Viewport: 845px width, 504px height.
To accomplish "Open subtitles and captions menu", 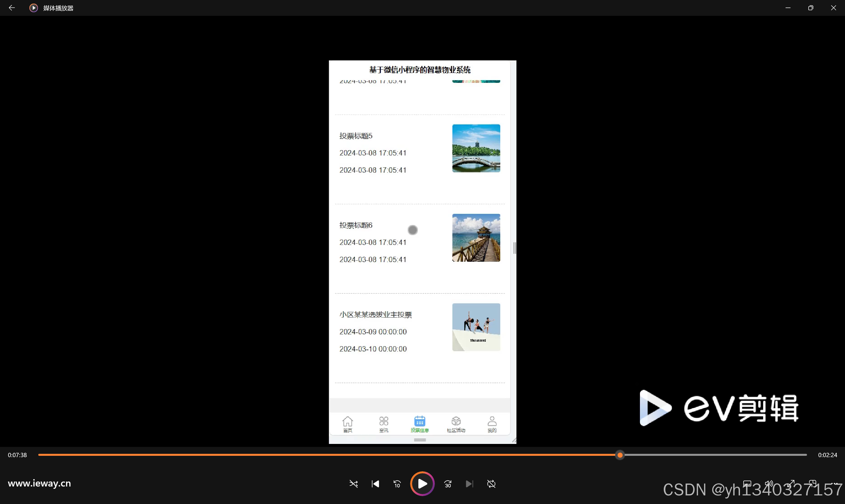I will click(747, 484).
